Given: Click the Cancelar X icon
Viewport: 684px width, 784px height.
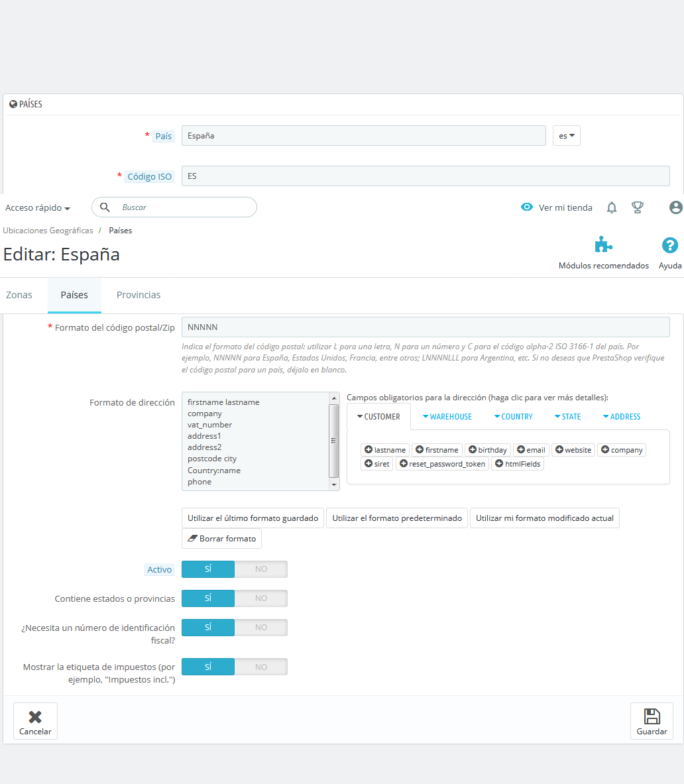Looking at the screenshot, I should click(x=35, y=717).
